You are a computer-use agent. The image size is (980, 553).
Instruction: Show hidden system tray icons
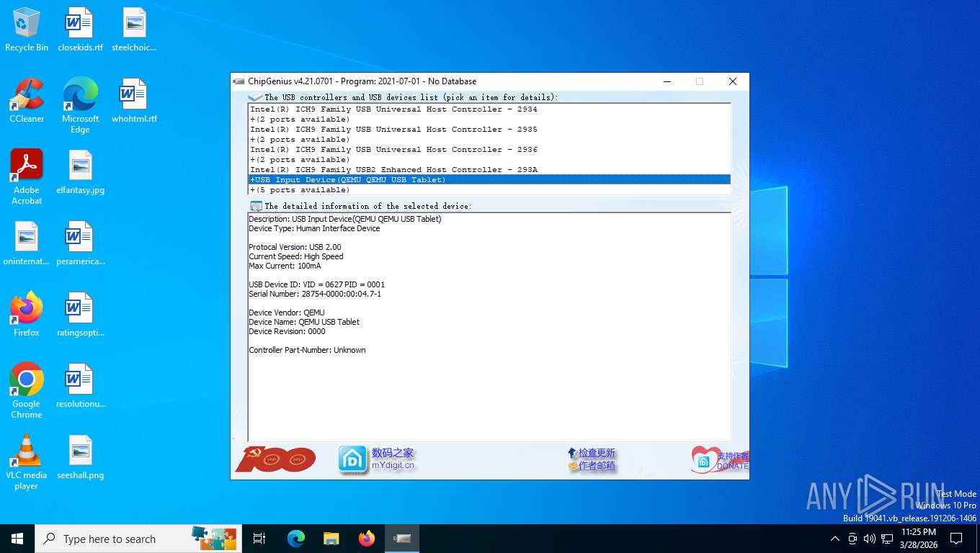tap(835, 539)
